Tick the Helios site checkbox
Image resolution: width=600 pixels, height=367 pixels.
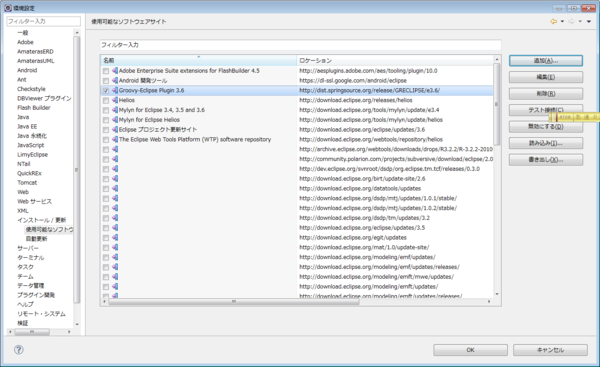pyautogui.click(x=106, y=100)
